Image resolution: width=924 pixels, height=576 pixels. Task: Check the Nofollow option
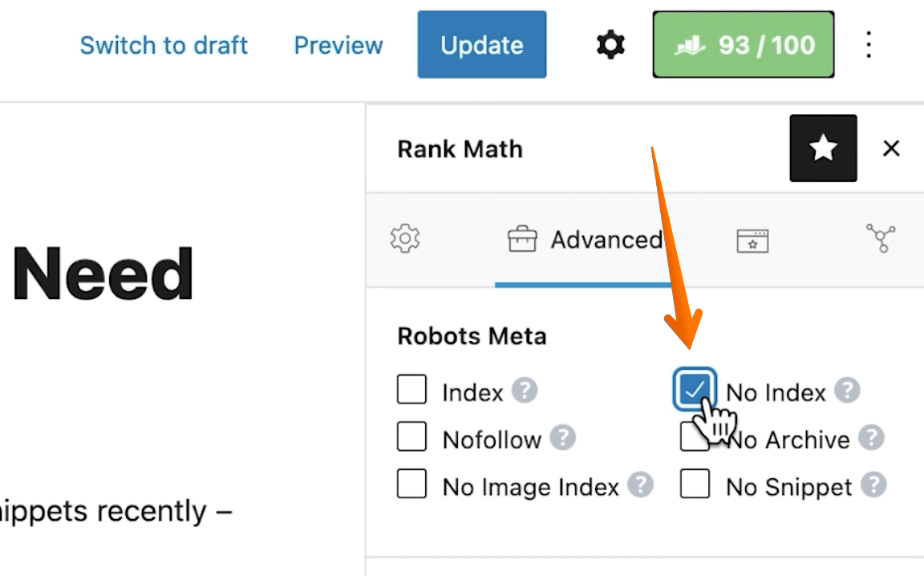(x=411, y=439)
